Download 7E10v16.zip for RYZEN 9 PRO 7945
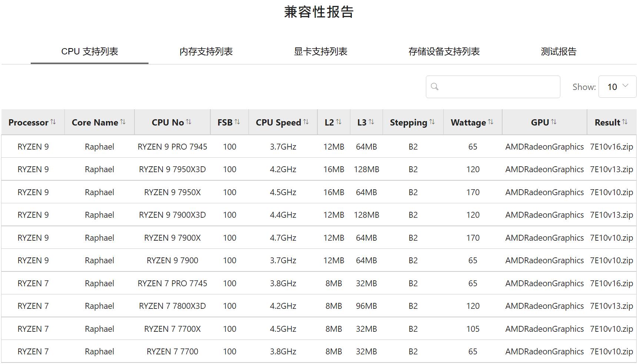637x364 pixels. tap(612, 146)
